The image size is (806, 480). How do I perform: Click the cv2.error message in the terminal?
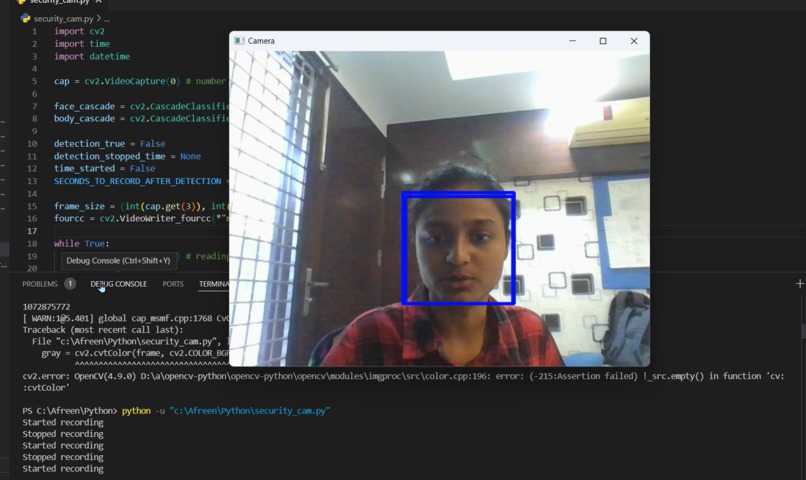point(403,382)
